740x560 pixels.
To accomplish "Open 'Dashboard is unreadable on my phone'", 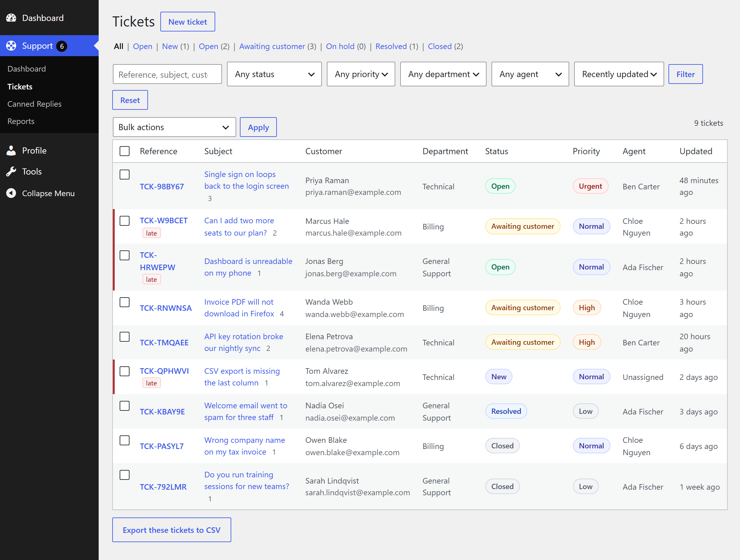I will tap(248, 267).
